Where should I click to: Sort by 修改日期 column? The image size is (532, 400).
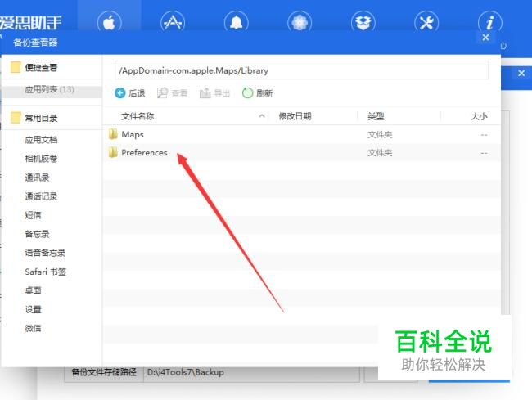295,116
